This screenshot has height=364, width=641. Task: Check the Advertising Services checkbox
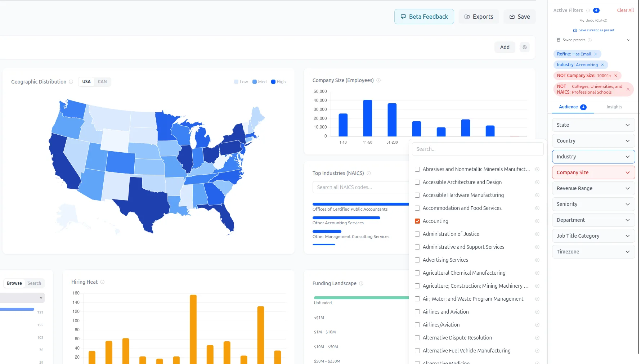pyautogui.click(x=417, y=260)
